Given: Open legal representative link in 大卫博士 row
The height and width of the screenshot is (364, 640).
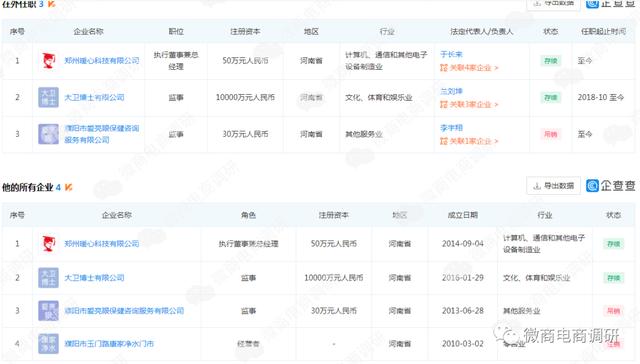Looking at the screenshot, I should point(451,91).
